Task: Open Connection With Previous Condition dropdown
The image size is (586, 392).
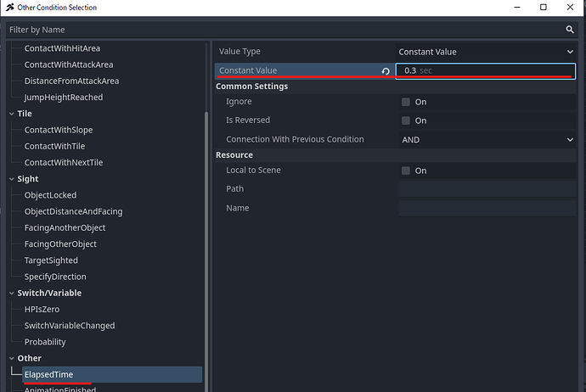Action: coord(486,139)
